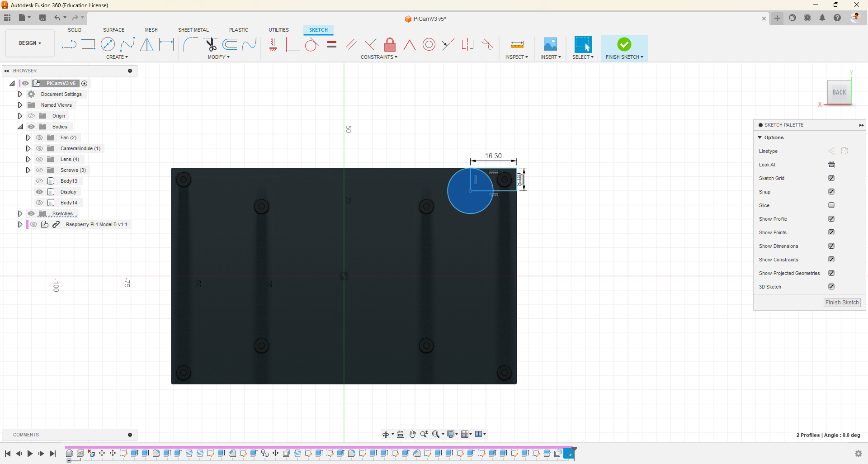Click the Measure inspect icon
Screen dimensions: 868x464
(x=517, y=44)
